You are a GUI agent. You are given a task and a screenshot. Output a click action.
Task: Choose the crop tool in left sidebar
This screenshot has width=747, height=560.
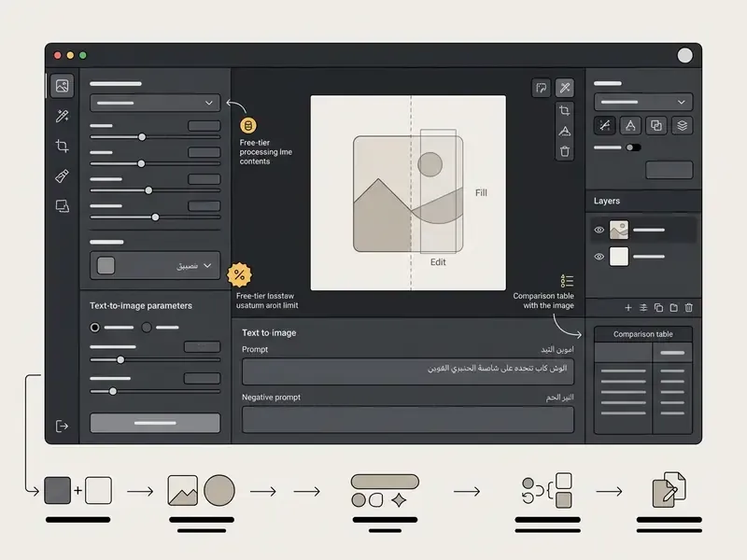[x=62, y=146]
